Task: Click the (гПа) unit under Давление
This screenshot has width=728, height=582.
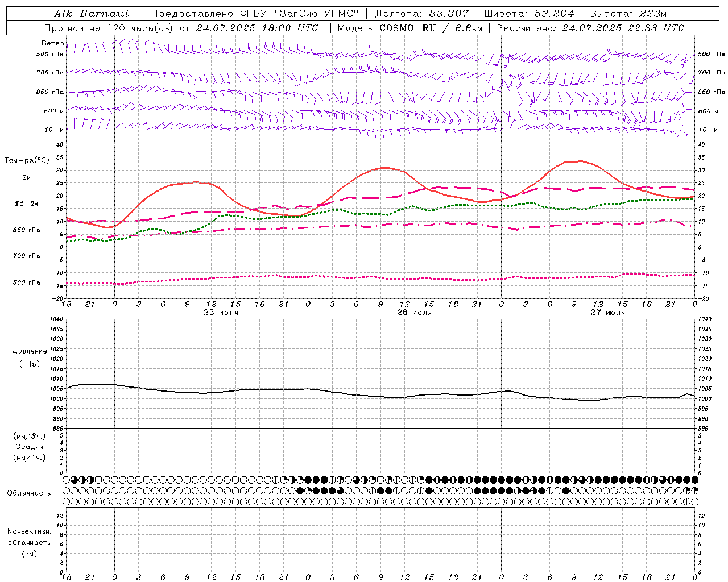Action: (x=29, y=364)
